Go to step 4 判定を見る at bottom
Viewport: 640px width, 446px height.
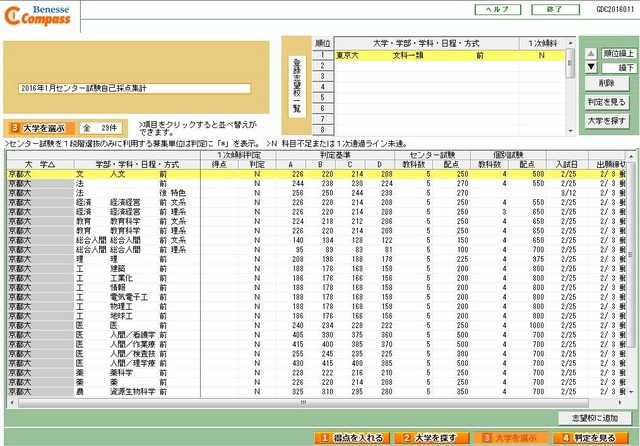tap(590, 438)
